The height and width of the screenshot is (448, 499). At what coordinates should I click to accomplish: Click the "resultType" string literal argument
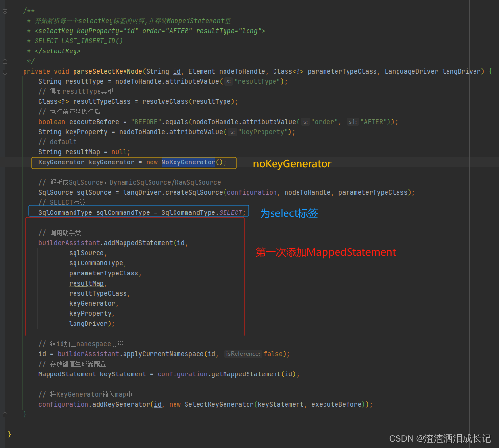coord(257,81)
